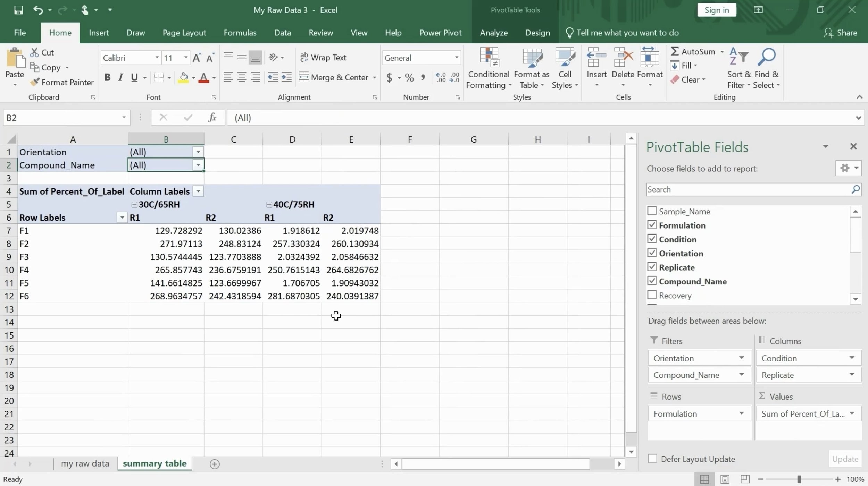Uncheck the Condition field checkbox
Screen dimensions: 868x486
click(652, 239)
